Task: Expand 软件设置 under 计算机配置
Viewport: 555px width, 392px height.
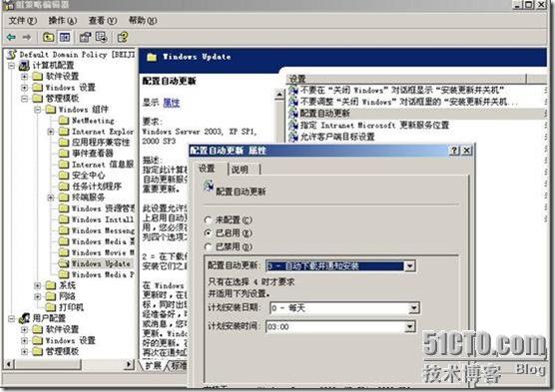Action: (x=24, y=77)
